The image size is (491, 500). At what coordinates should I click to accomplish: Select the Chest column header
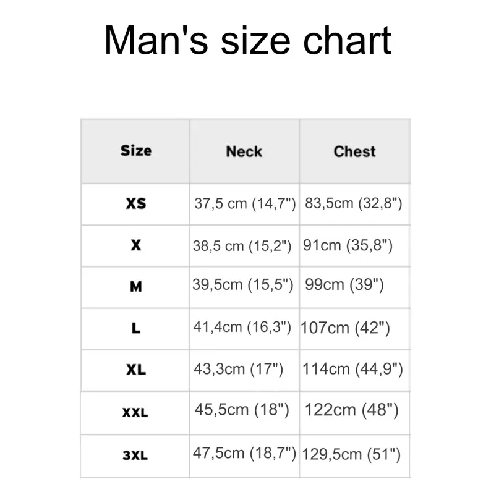355,151
